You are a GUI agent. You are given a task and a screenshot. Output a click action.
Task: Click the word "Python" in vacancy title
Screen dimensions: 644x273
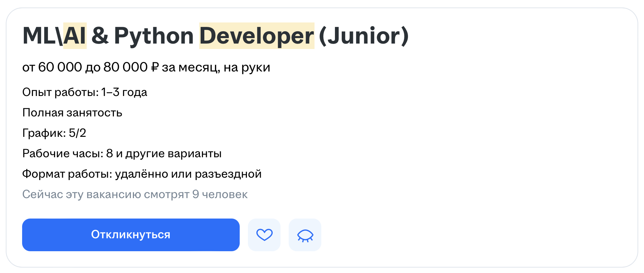tap(154, 36)
